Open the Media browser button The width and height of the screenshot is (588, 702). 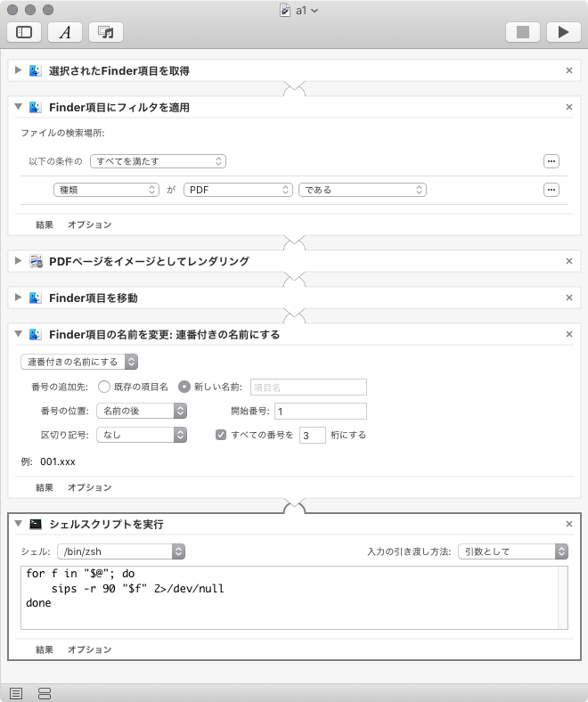pyautogui.click(x=105, y=32)
